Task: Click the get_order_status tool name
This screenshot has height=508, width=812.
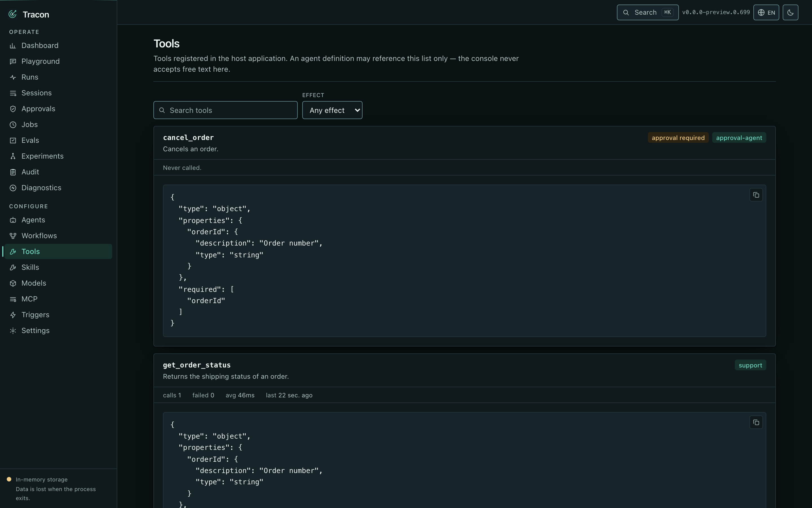Action: coord(197,365)
